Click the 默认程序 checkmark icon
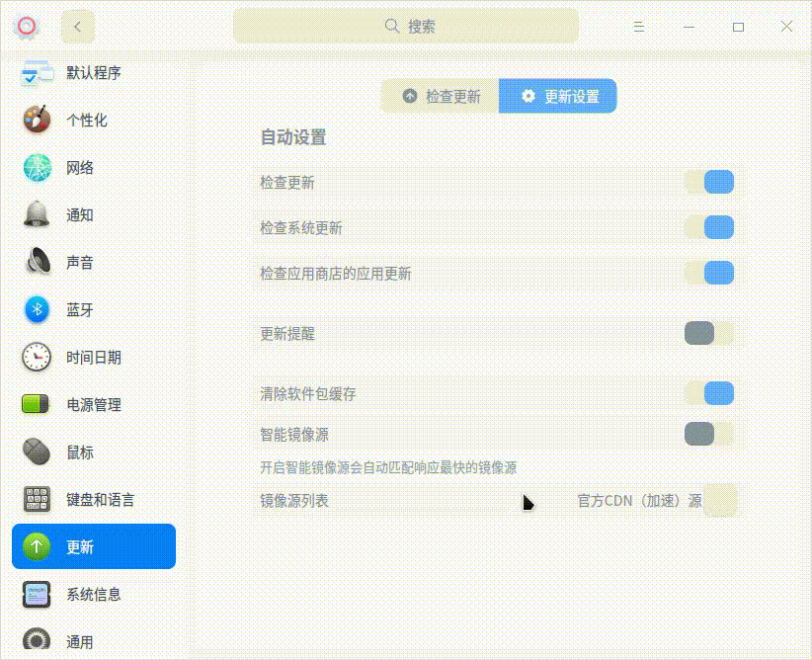This screenshot has width=812, height=660. coord(37,73)
